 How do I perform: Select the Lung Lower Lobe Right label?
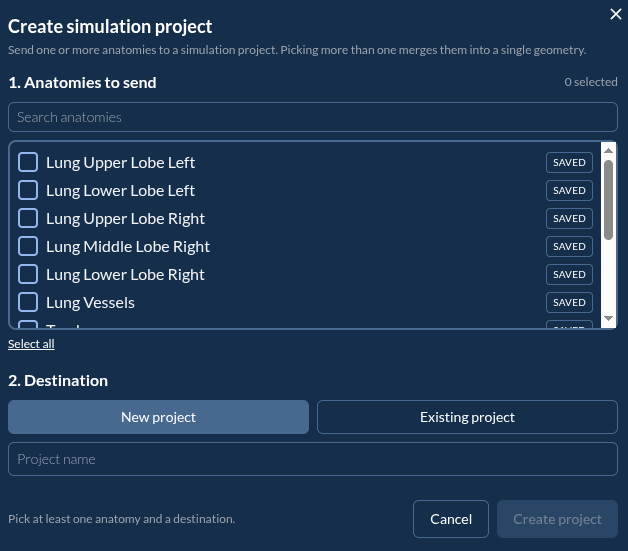pos(125,275)
